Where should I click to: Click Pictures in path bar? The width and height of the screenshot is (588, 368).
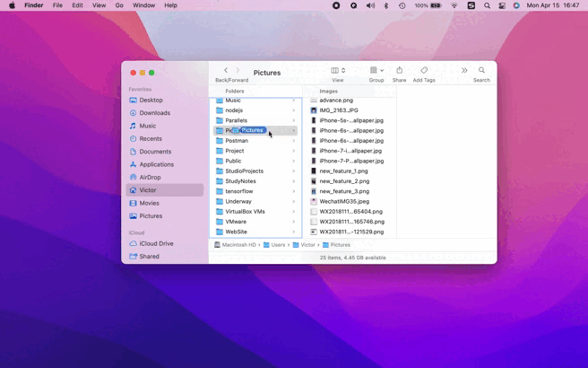[x=336, y=245]
